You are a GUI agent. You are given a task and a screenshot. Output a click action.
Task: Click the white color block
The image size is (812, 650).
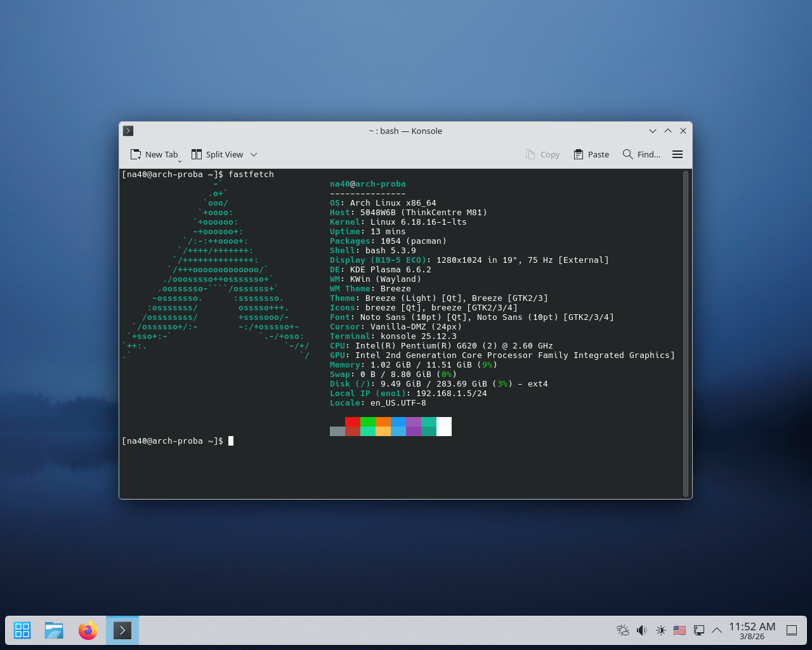pos(444,427)
